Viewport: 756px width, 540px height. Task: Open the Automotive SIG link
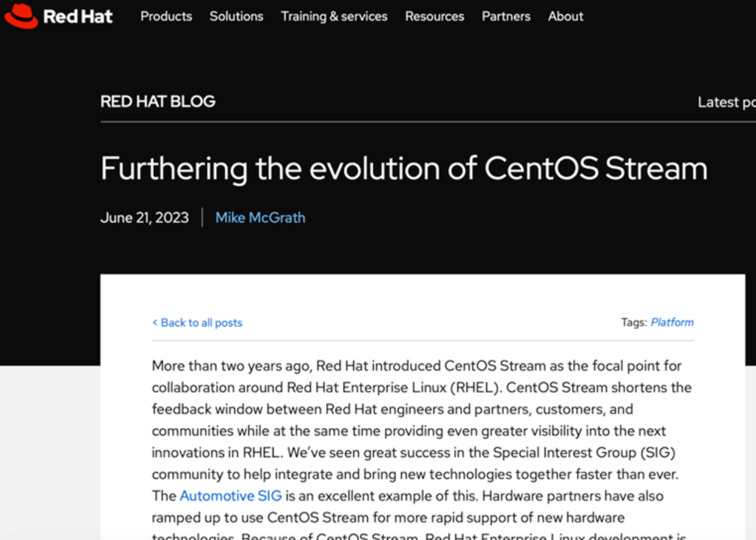coord(231,496)
